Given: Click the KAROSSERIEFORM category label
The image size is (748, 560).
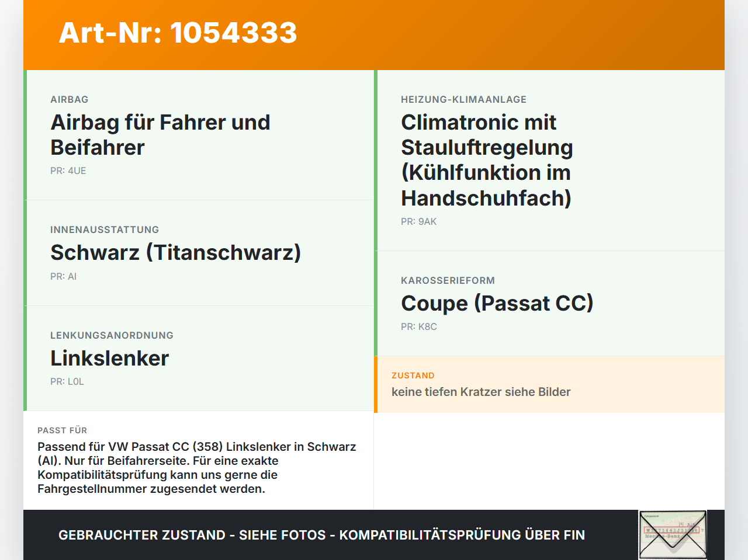Looking at the screenshot, I should pos(448,281).
